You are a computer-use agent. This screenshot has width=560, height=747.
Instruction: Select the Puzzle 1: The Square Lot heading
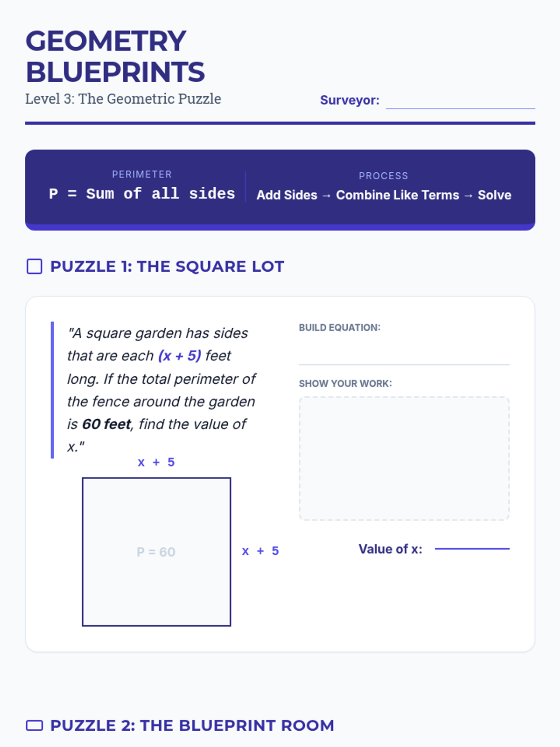point(167,267)
